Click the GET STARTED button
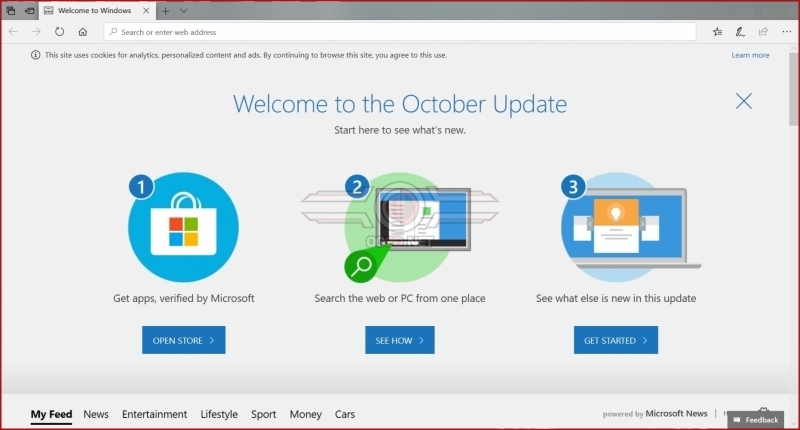This screenshot has height=430, width=800. [616, 340]
